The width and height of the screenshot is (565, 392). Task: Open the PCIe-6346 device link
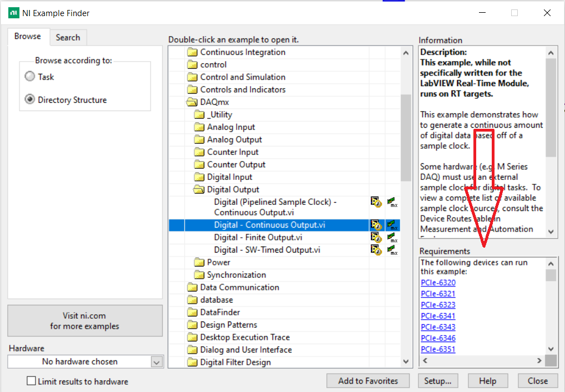438,338
